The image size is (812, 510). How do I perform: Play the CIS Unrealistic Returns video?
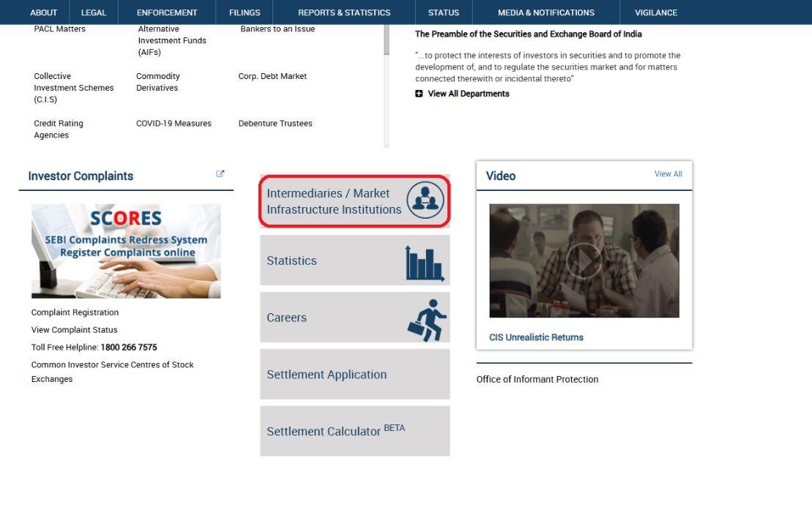584,260
